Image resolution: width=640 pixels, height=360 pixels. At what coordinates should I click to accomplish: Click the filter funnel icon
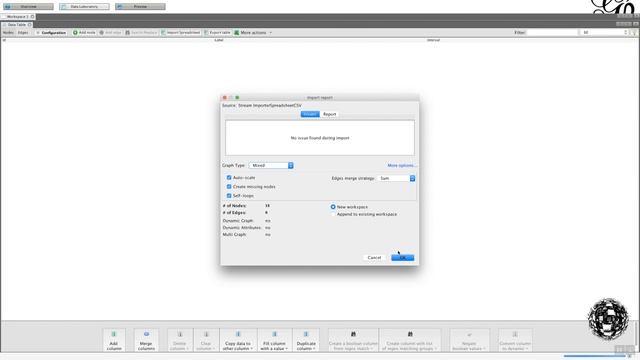tap(634, 33)
